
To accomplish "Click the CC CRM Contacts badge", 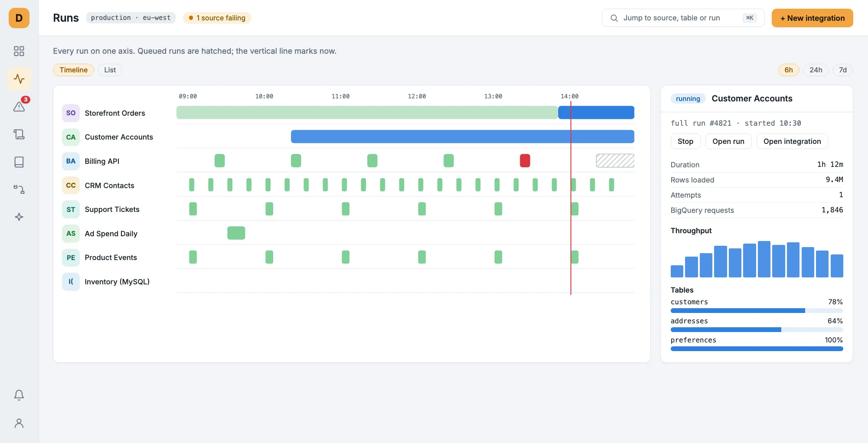I will coord(71,186).
